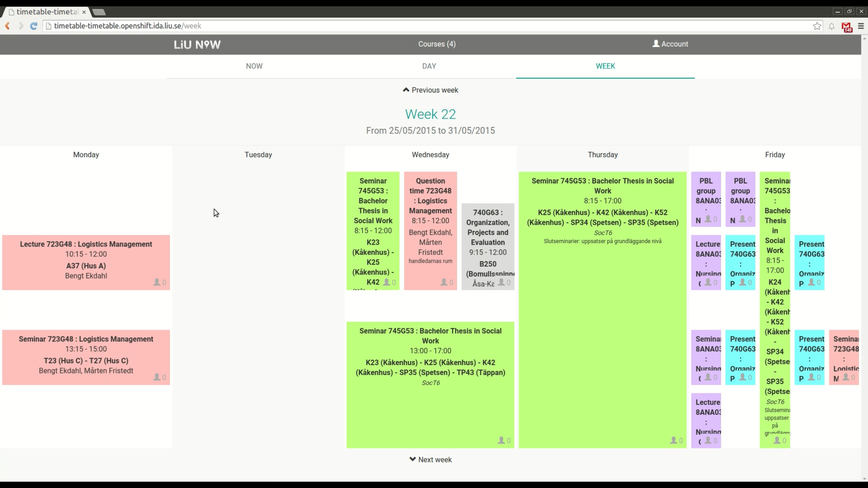
Task: Click the page vertical scrollbar
Action: click(x=865, y=258)
